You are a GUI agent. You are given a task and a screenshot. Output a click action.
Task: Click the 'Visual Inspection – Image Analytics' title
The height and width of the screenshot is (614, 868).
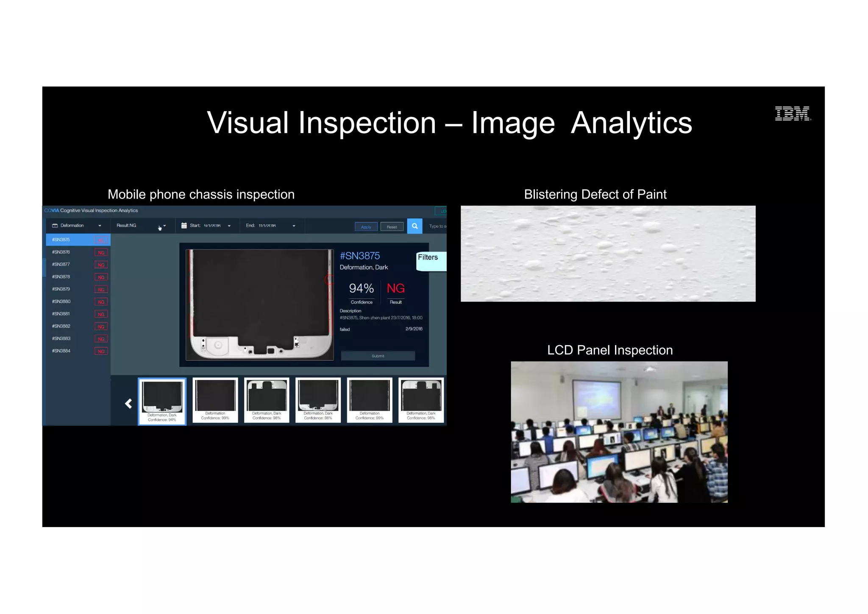click(449, 123)
